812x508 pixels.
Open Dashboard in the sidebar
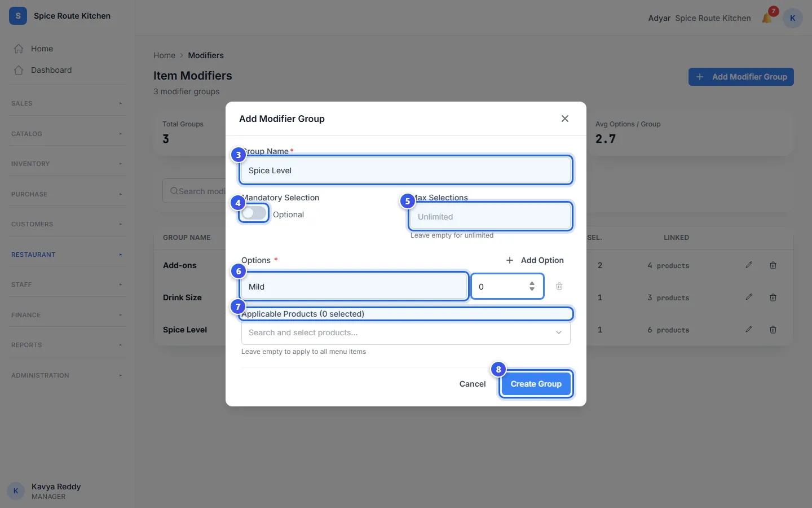(x=68, y=70)
